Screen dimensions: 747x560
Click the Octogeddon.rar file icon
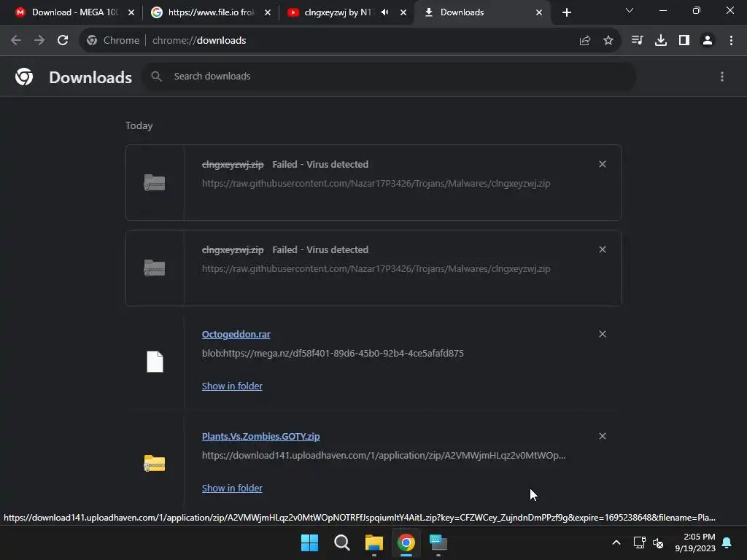point(155,362)
